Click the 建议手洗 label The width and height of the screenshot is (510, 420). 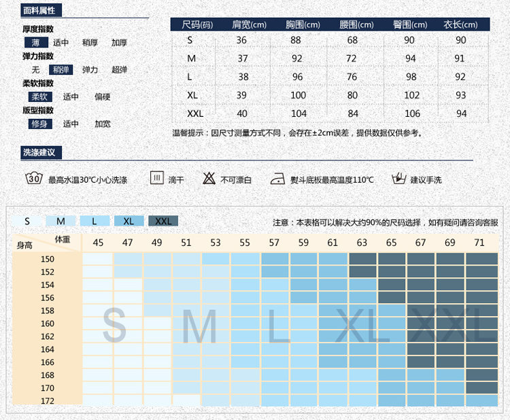(426, 180)
